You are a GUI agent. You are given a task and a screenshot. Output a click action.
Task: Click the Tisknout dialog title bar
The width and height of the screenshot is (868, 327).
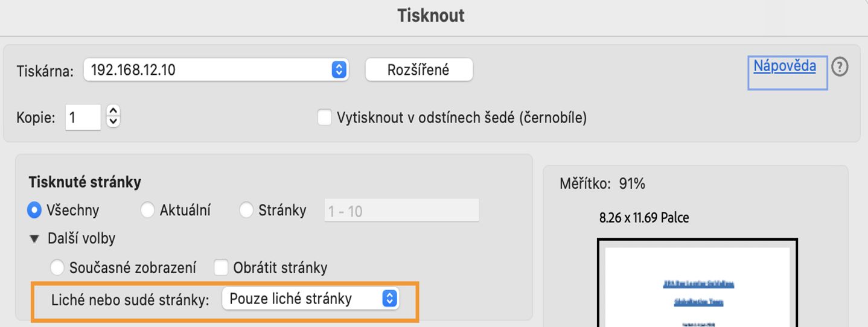[x=431, y=16]
